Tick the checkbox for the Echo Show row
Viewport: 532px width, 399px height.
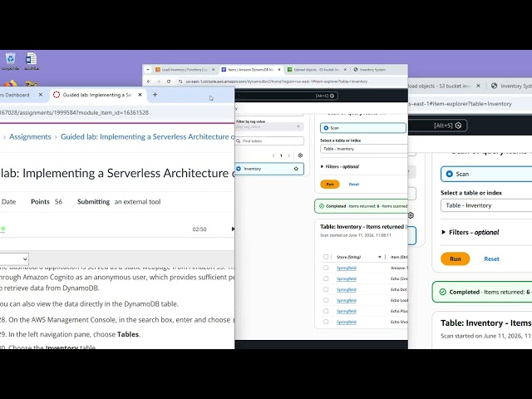[x=326, y=322]
